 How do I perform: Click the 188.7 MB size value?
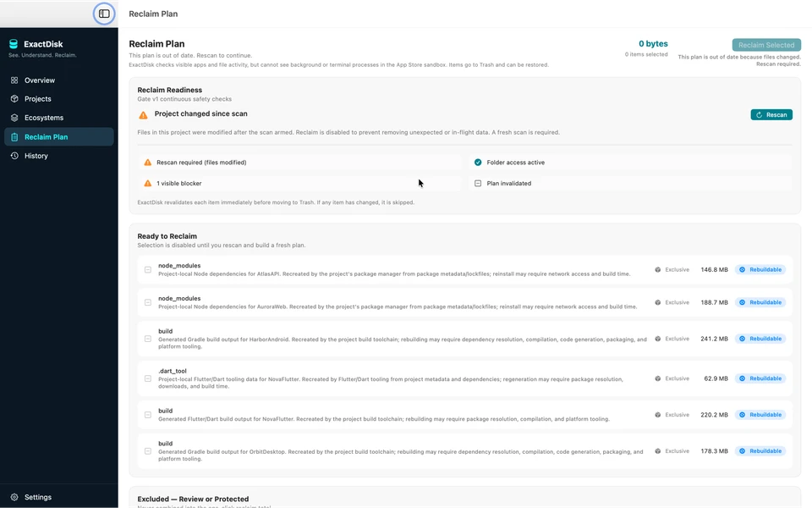click(x=714, y=302)
